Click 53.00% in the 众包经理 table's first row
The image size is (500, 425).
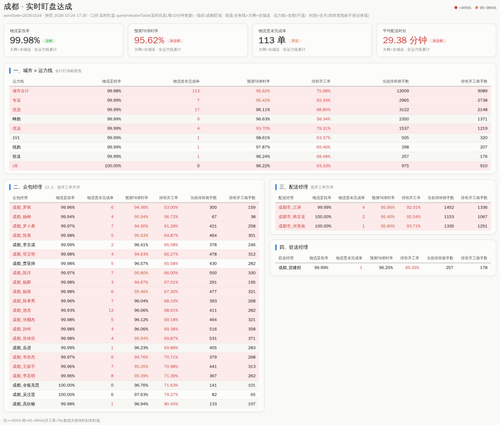pyautogui.click(x=171, y=207)
